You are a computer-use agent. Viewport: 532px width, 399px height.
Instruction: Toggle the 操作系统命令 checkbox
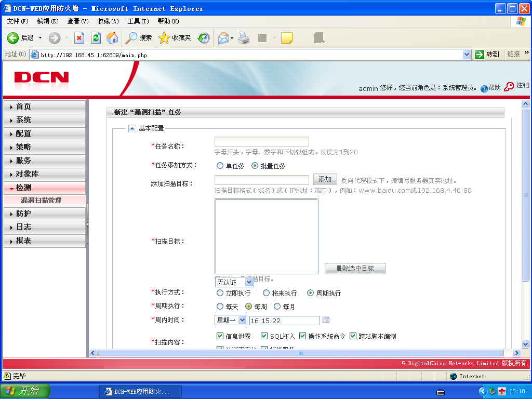(x=302, y=336)
